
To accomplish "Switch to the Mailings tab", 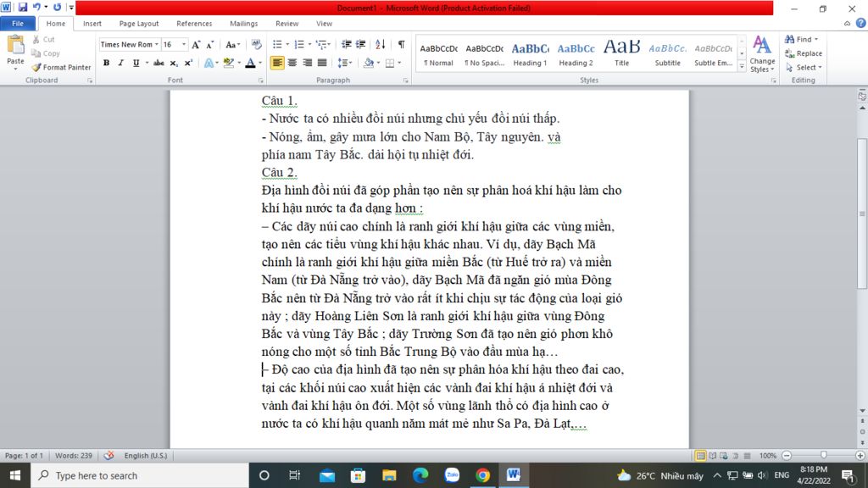I will pyautogui.click(x=243, y=23).
